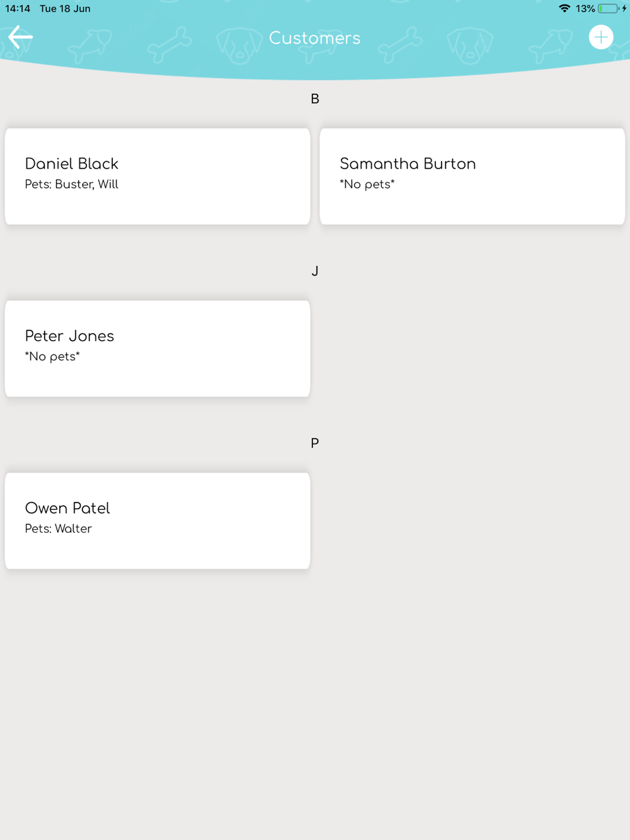The height and width of the screenshot is (840, 630).
Task: Tap the 13% battery percentage
Action: click(585, 9)
